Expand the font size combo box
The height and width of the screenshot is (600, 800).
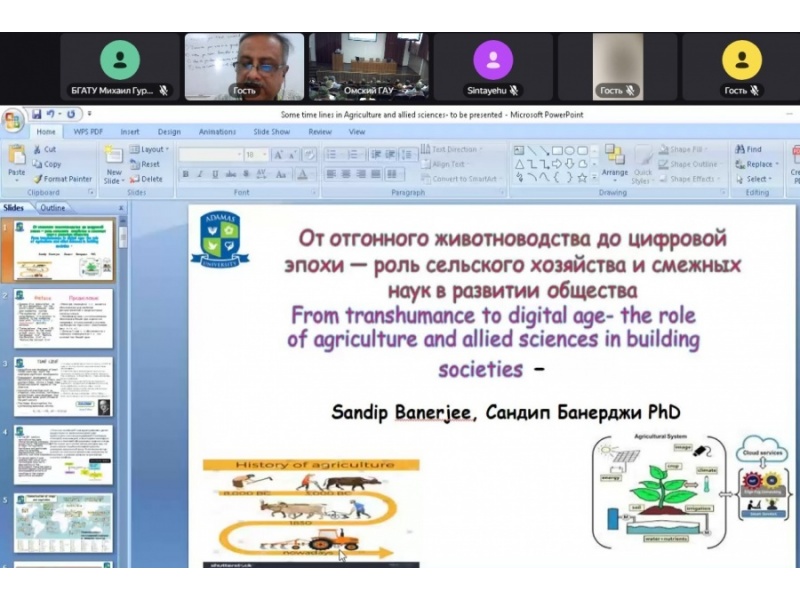(265, 155)
